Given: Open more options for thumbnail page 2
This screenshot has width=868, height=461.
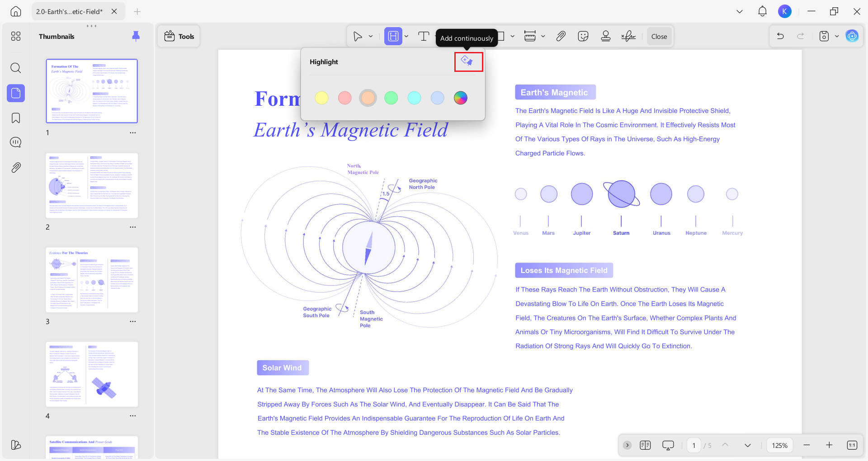Looking at the screenshot, I should point(132,227).
